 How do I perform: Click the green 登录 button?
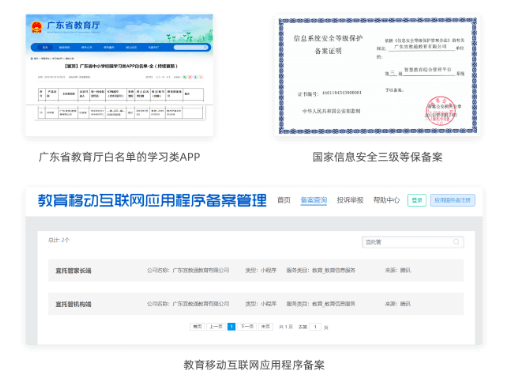417,200
